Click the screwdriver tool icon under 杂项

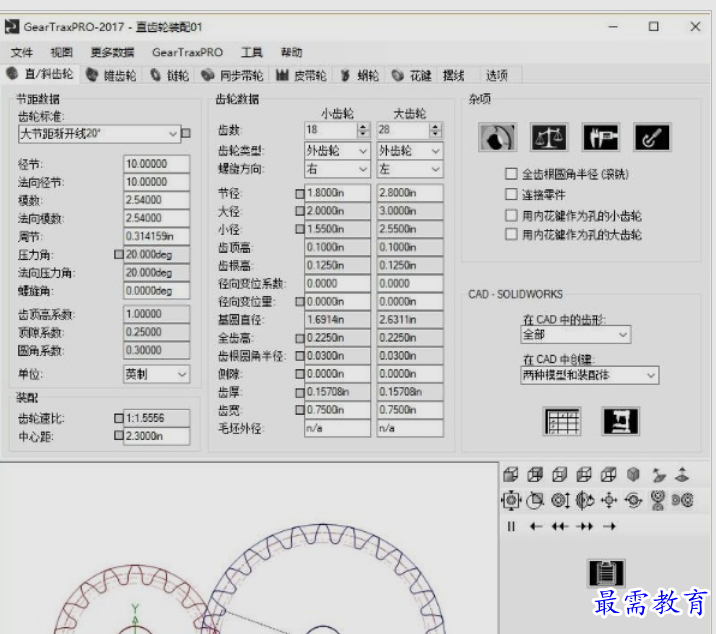pyautogui.click(x=652, y=137)
